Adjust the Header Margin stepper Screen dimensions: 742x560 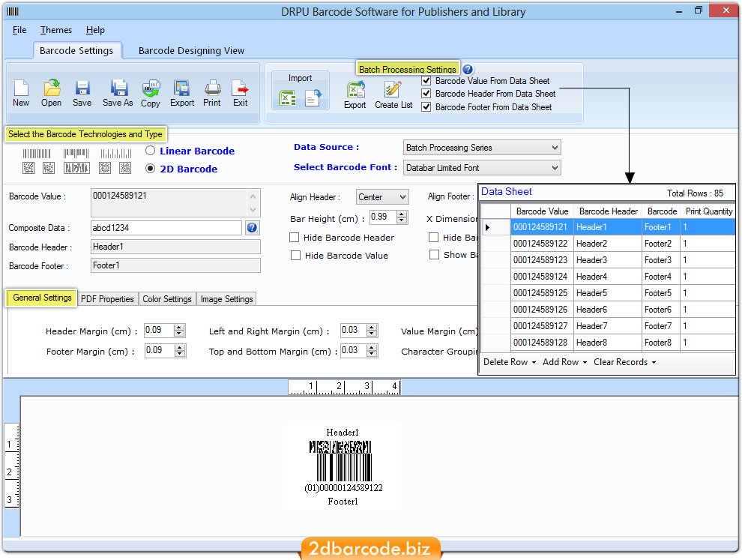click(179, 331)
